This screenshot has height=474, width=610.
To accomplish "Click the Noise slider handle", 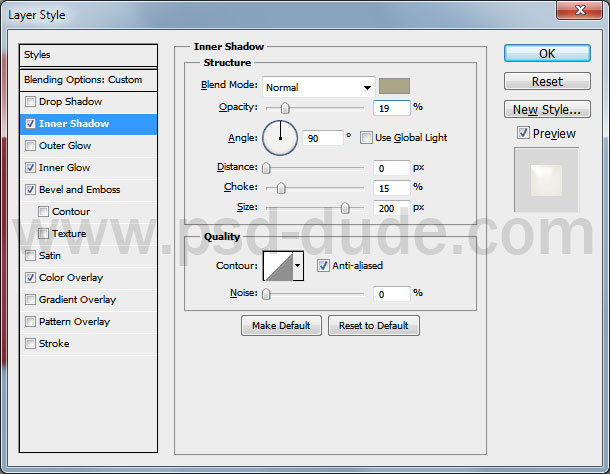I will [x=266, y=294].
